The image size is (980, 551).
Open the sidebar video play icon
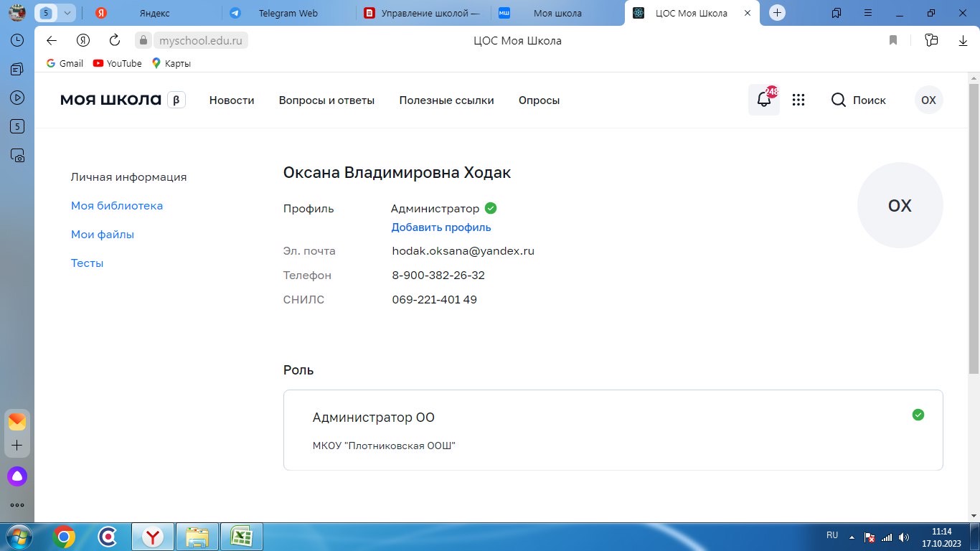click(17, 98)
